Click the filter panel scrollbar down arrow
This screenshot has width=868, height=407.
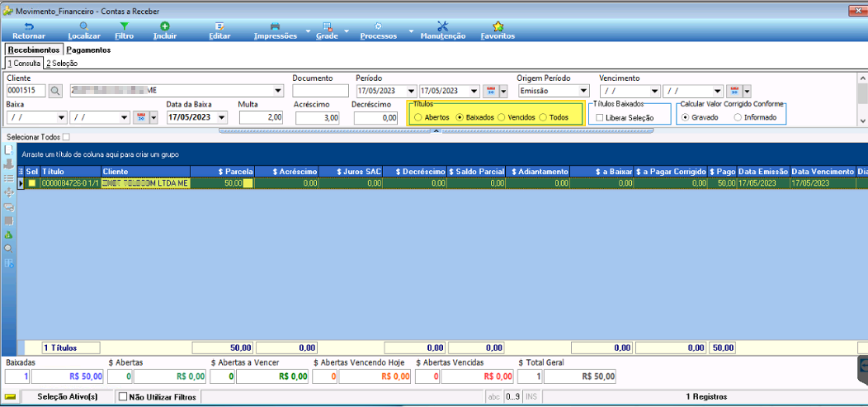[x=862, y=121]
